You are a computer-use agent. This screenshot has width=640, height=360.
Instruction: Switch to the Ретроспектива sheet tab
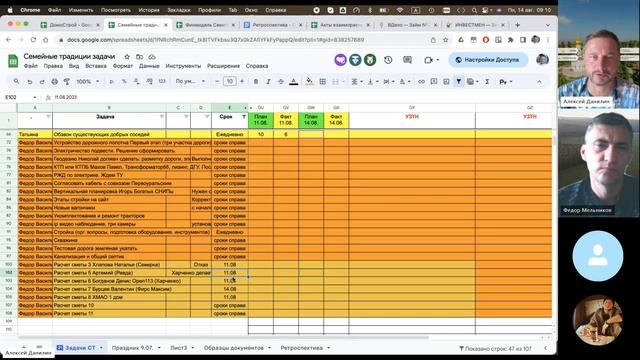pyautogui.click(x=302, y=348)
